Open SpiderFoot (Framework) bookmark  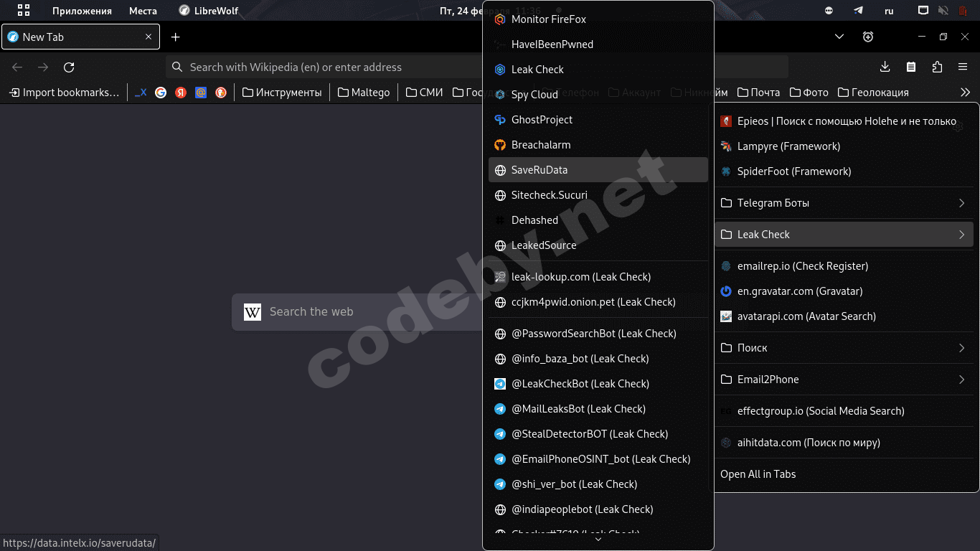tap(844, 171)
